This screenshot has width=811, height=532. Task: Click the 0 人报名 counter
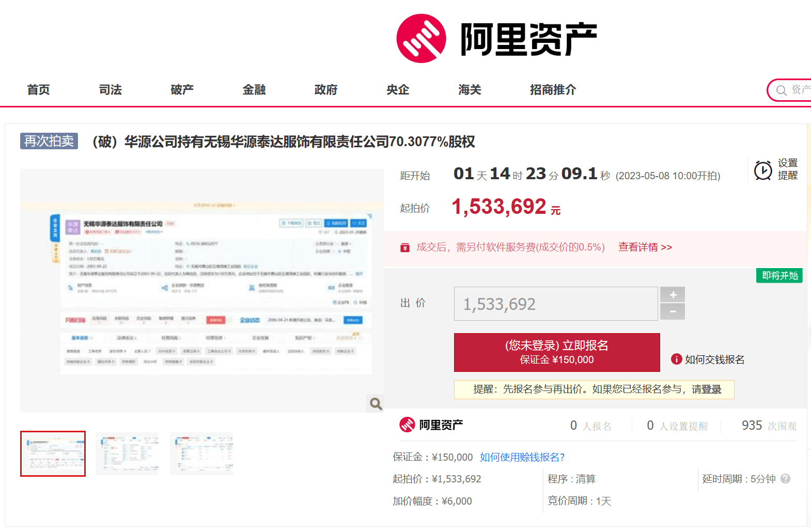coord(591,426)
